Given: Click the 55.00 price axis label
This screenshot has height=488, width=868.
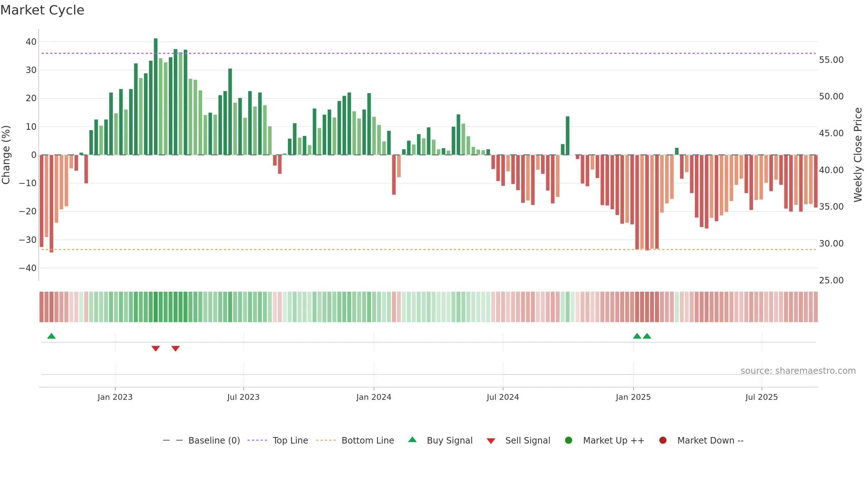Looking at the screenshot, I should 831,60.
